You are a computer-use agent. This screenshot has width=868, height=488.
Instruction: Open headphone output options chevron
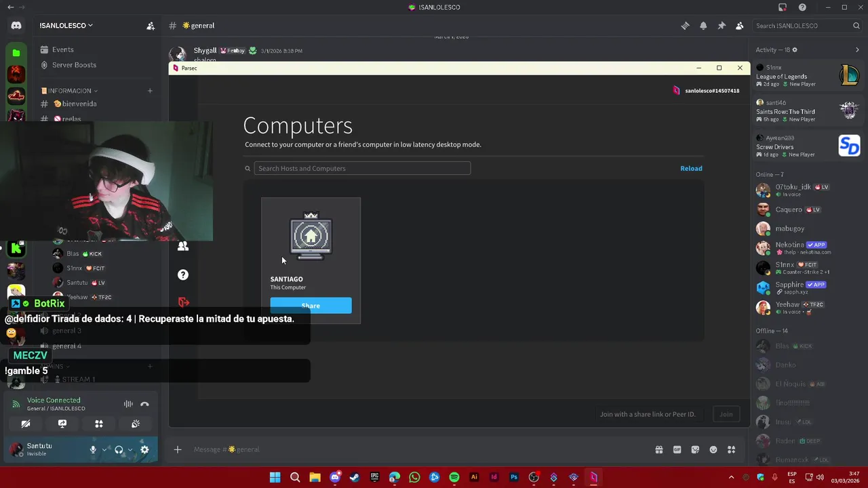130,449
